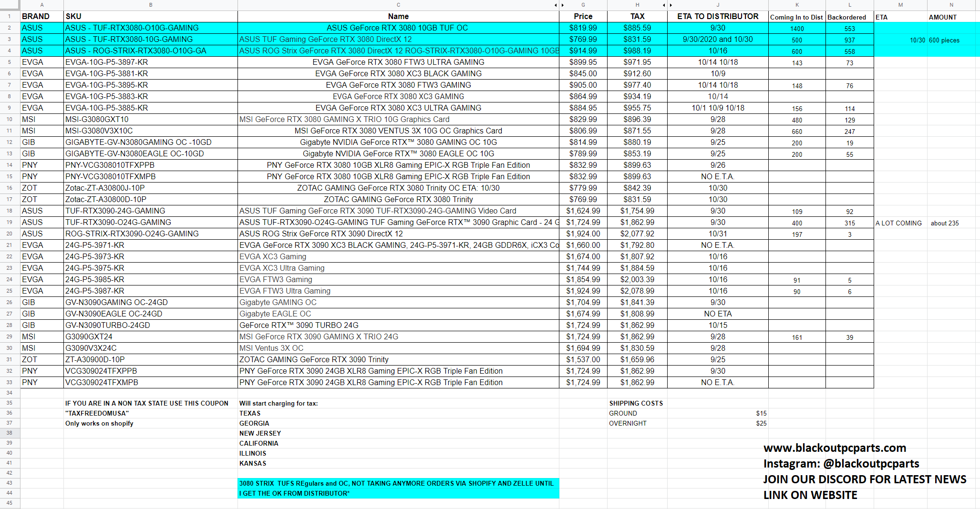
Task: Click the Price header cell
Action: click(x=583, y=16)
